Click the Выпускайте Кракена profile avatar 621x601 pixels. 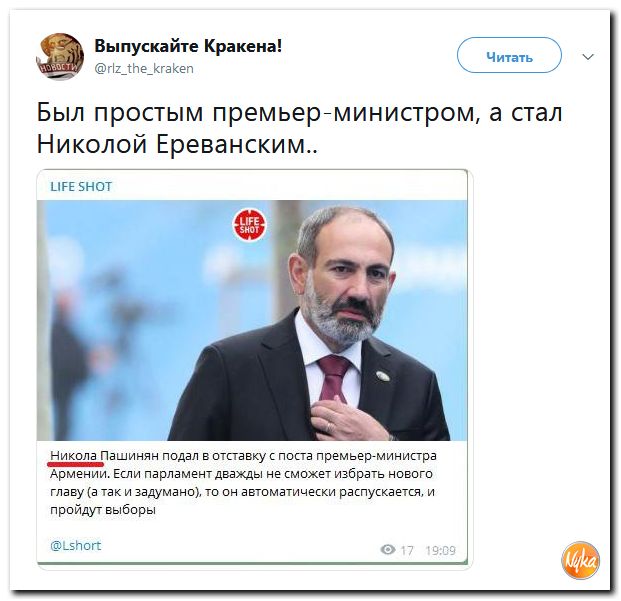point(60,56)
